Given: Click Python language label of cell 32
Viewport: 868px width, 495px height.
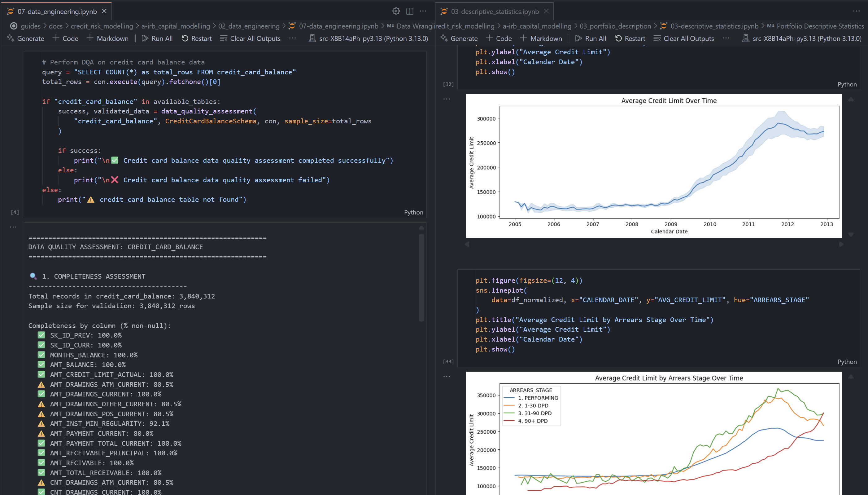Looking at the screenshot, I should pyautogui.click(x=847, y=84).
